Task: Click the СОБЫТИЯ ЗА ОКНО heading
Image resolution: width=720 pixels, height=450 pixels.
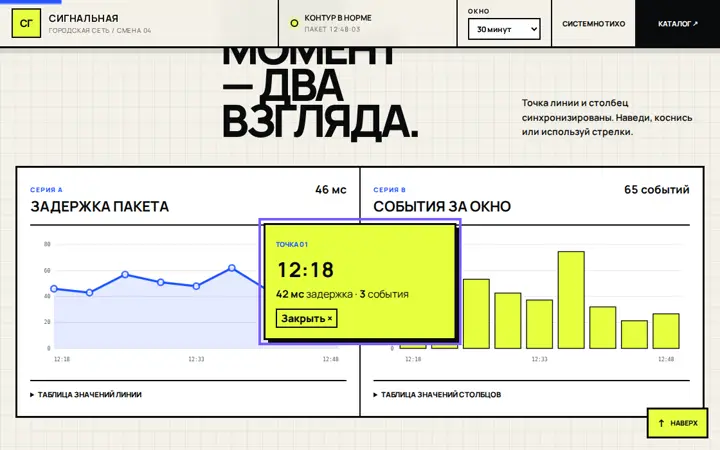Action: [x=442, y=207]
